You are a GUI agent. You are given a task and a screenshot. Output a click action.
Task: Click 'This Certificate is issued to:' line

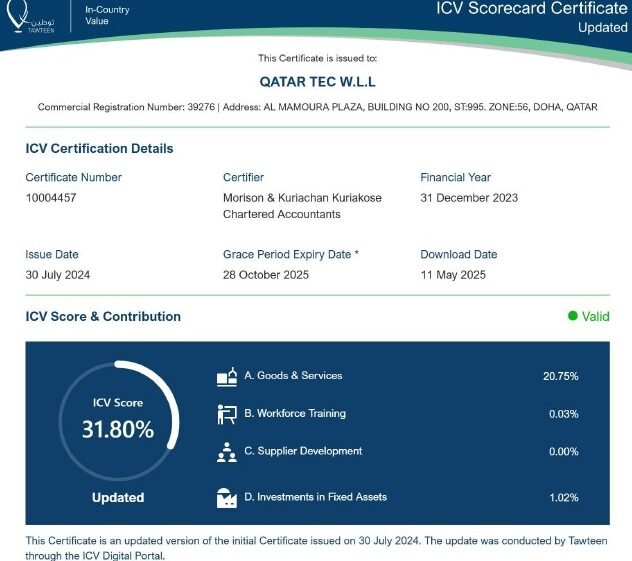coord(318,58)
